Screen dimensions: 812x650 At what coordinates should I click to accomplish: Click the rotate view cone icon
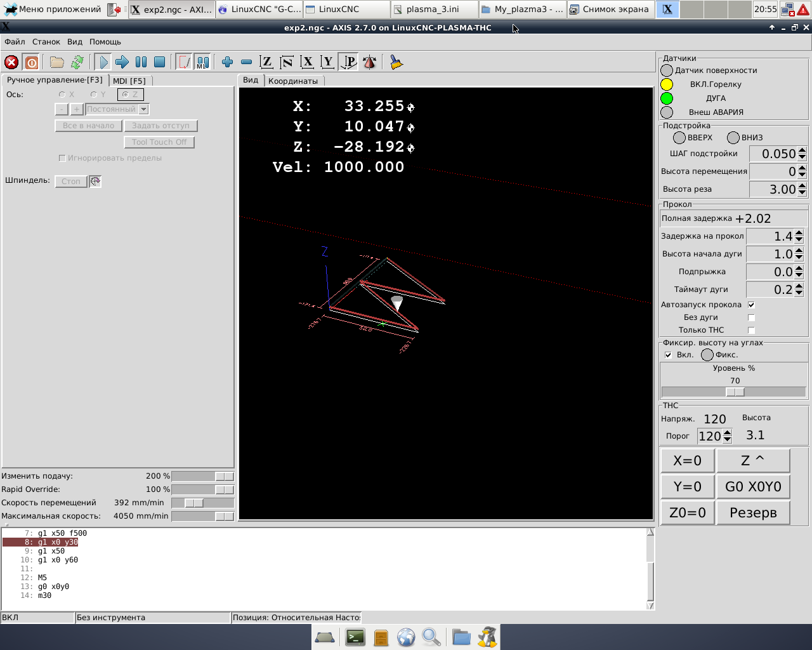pyautogui.click(x=369, y=62)
